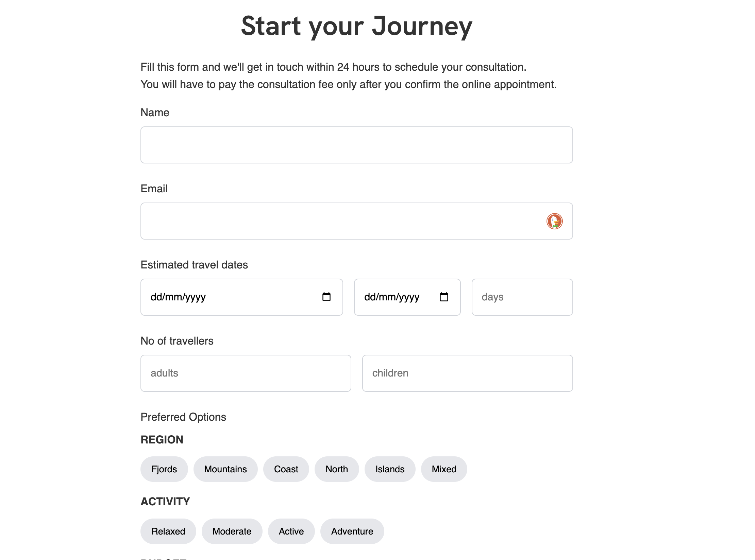Click the adults travellers field
The image size is (755, 560).
[x=246, y=373]
